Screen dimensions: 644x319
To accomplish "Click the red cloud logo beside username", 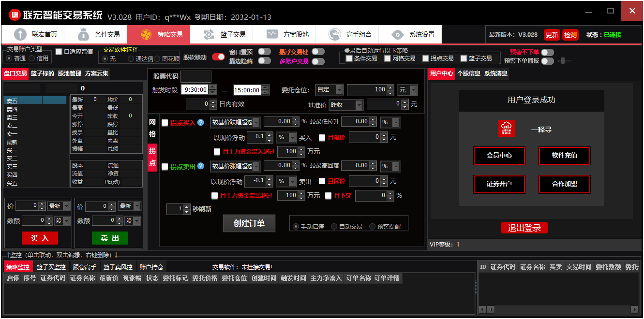I will [x=506, y=129].
